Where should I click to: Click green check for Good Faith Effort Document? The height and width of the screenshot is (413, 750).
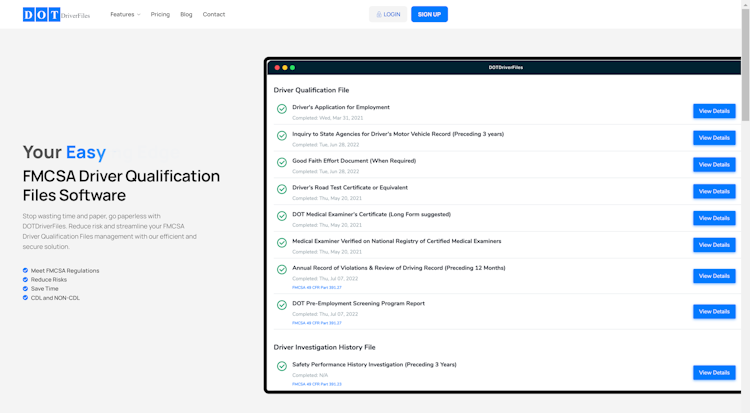282,163
